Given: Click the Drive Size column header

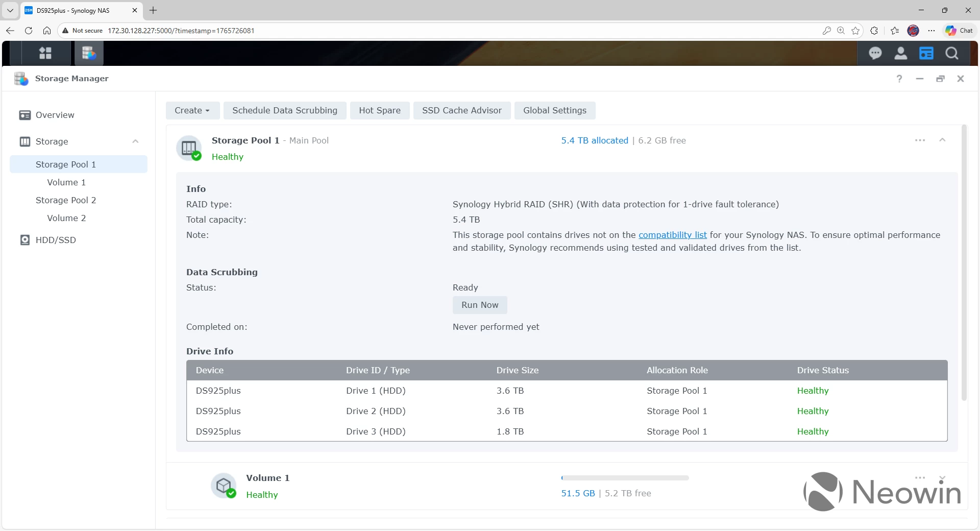Looking at the screenshot, I should 518,370.
